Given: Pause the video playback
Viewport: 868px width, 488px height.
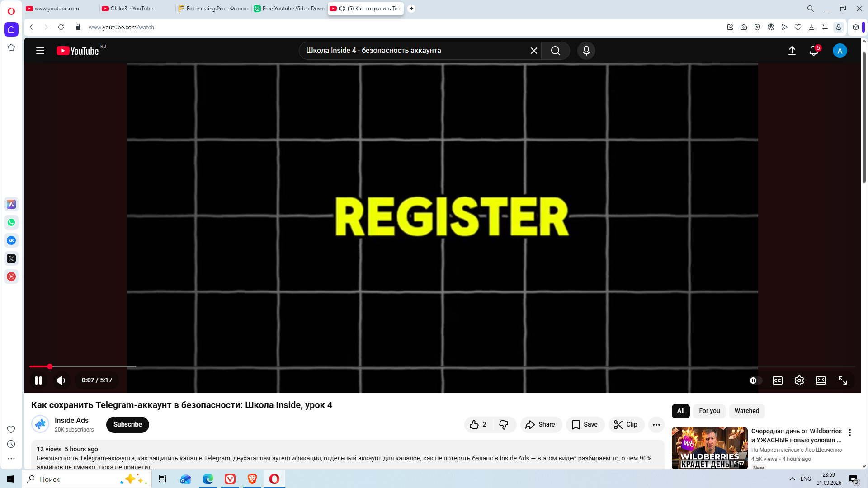Looking at the screenshot, I should [38, 380].
